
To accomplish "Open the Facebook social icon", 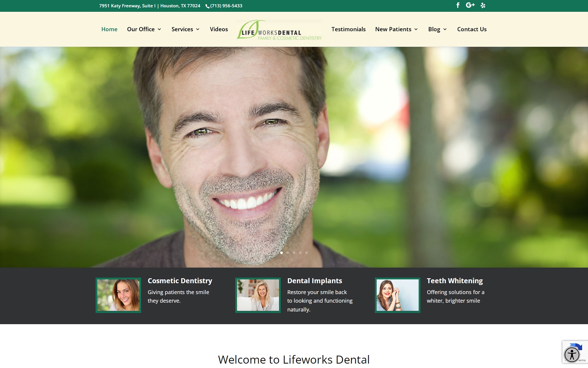I will pyautogui.click(x=458, y=5).
